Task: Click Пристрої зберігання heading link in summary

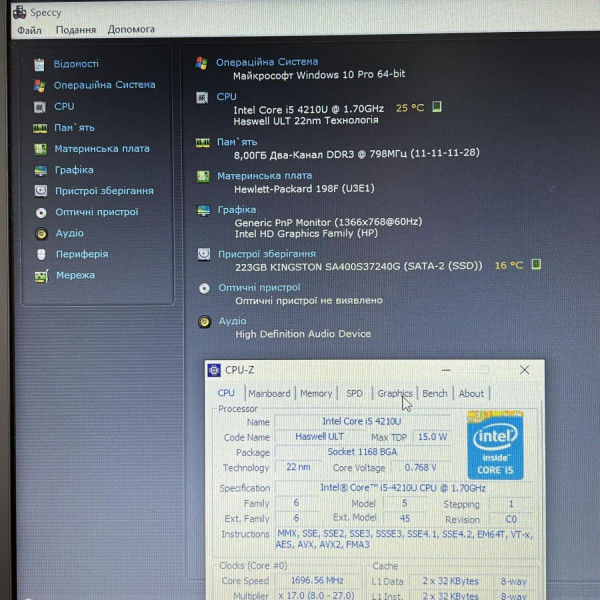Action: click(267, 254)
